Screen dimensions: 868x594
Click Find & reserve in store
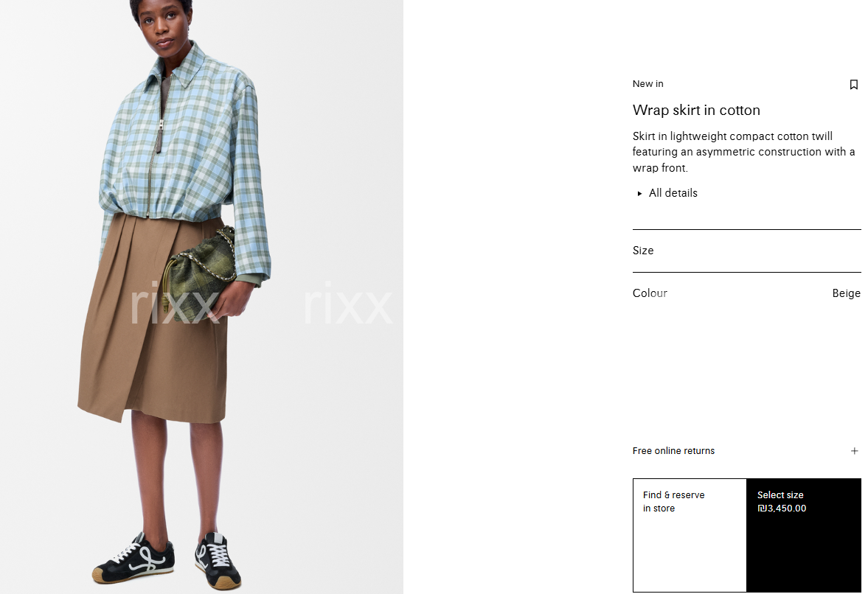point(690,535)
